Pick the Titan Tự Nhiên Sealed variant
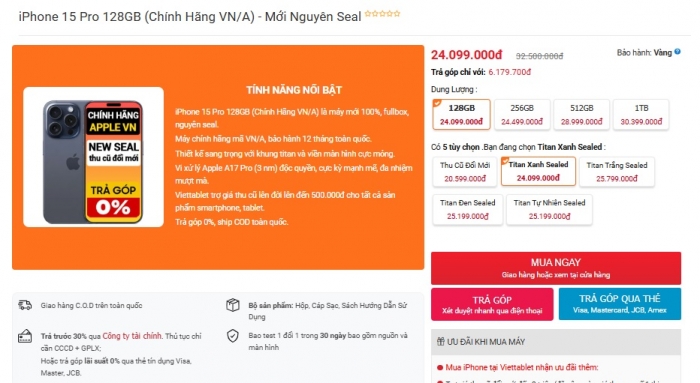This screenshot has width=700, height=383. (549, 209)
